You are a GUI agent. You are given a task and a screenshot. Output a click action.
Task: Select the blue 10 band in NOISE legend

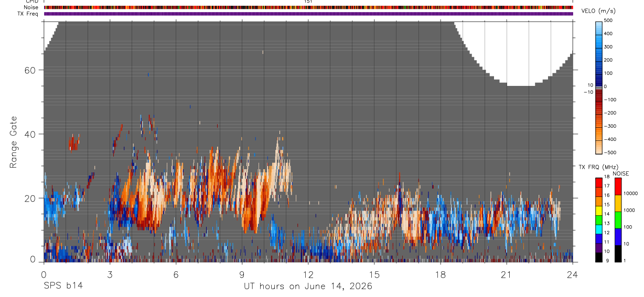point(618,237)
